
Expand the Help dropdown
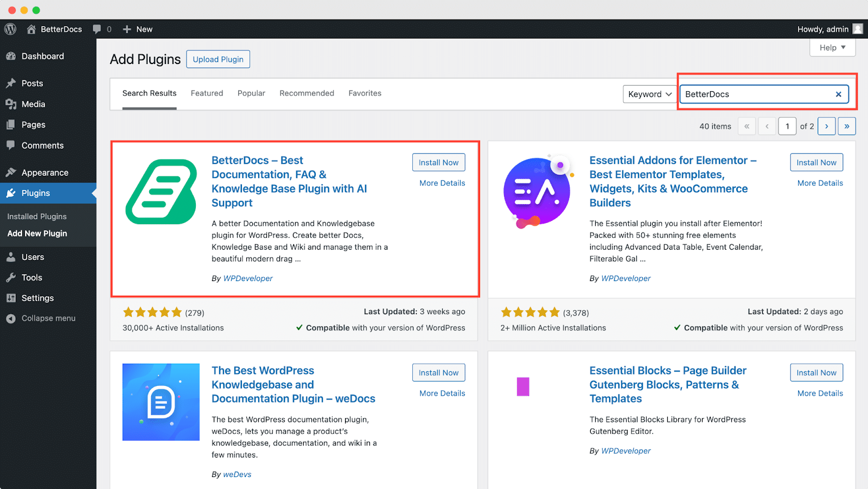point(832,48)
